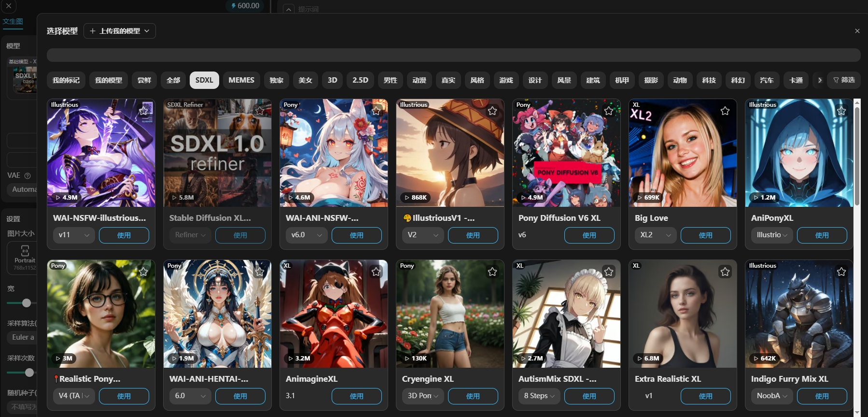Click the star on AnimagineXL card
This screenshot has height=417, width=868.
[376, 272]
